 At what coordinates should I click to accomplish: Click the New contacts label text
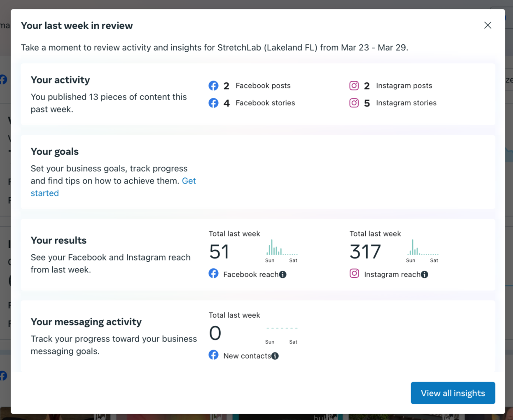point(247,356)
